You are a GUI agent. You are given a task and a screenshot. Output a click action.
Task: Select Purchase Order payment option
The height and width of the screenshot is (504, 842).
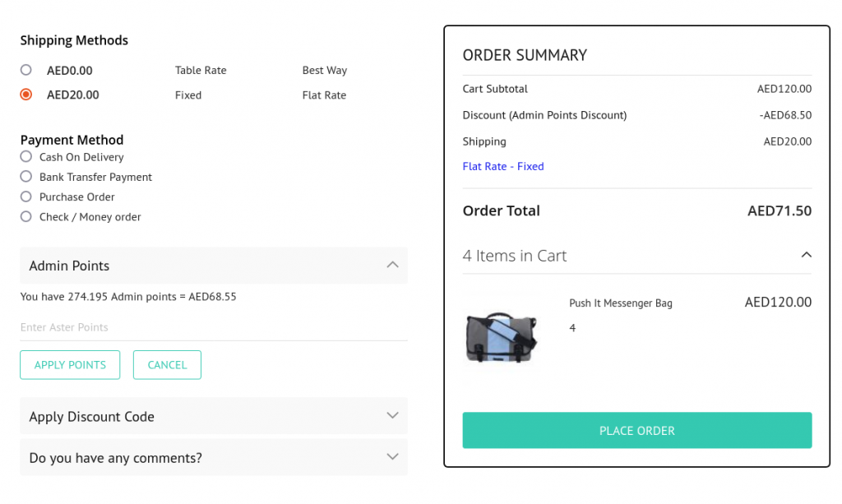[25, 197]
